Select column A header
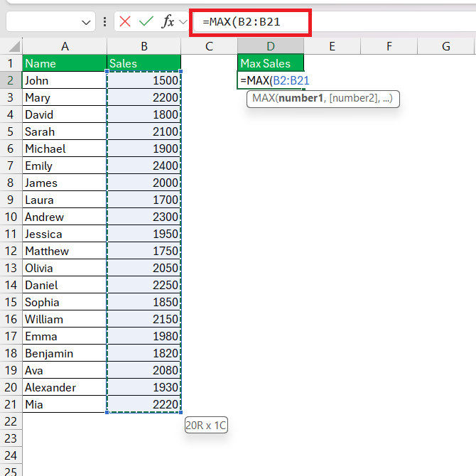This screenshot has width=476, height=476. click(x=65, y=46)
